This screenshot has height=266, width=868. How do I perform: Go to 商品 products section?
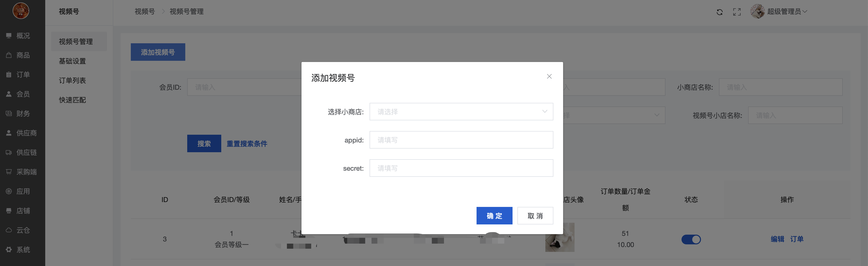(23, 55)
